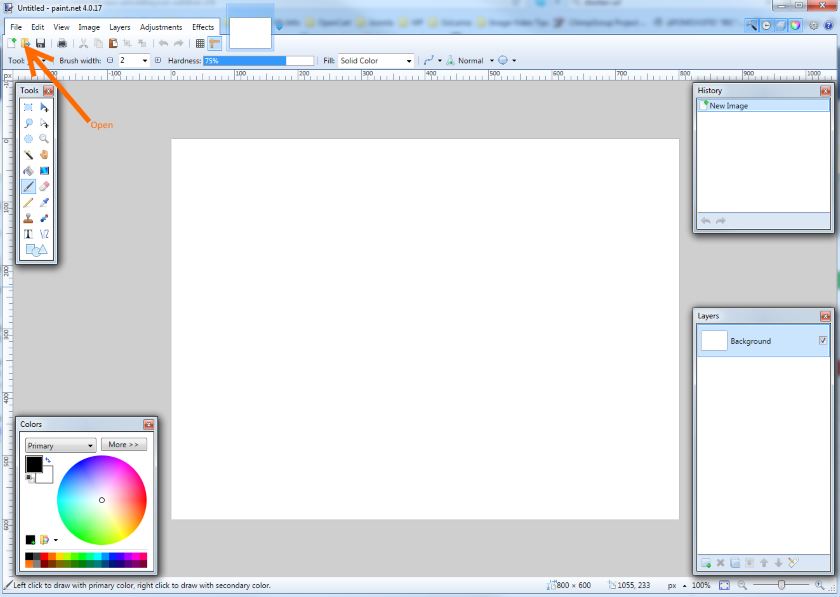Open the Fill style dropdown
Image resolution: width=840 pixels, height=597 pixels.
pyautogui.click(x=375, y=61)
